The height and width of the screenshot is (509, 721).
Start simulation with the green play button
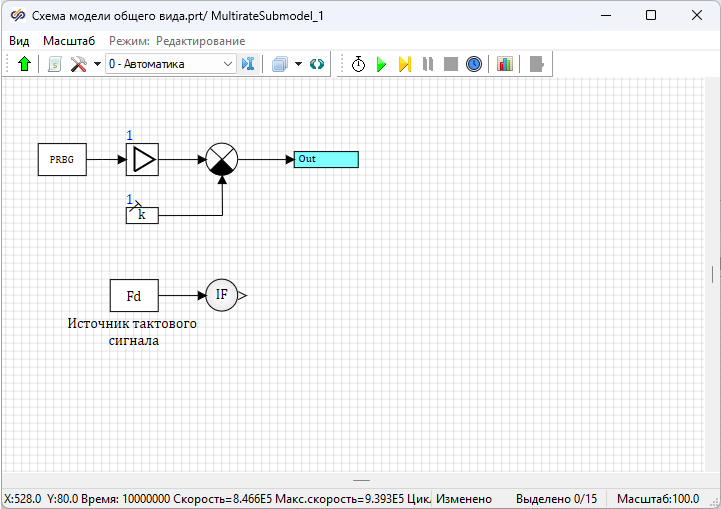(381, 64)
